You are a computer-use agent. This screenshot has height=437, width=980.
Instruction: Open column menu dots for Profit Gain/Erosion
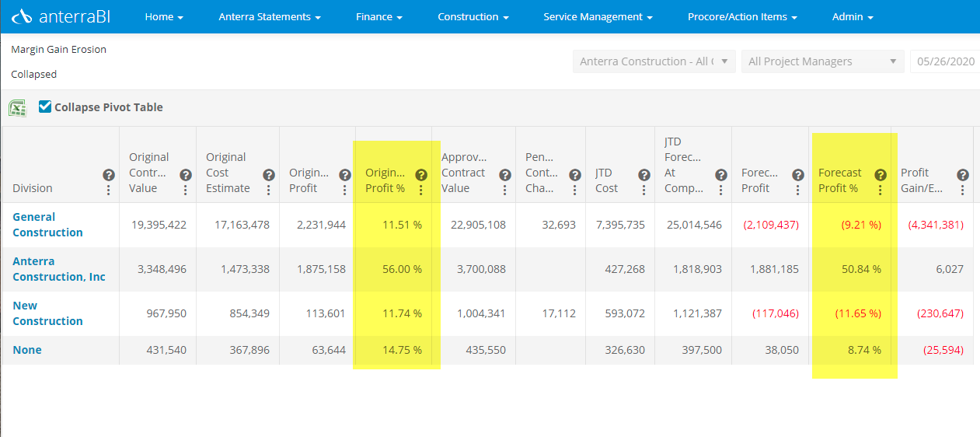coord(963,190)
